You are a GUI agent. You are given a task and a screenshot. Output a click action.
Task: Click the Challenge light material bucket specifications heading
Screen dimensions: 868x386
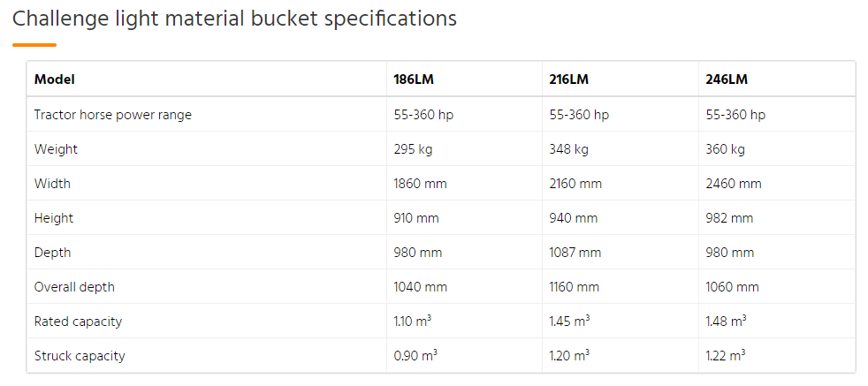pos(234,19)
